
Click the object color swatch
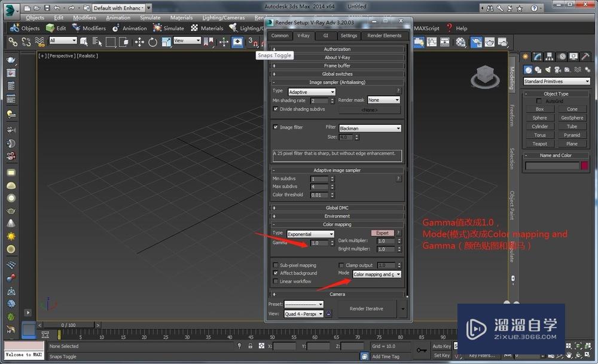tap(584, 166)
